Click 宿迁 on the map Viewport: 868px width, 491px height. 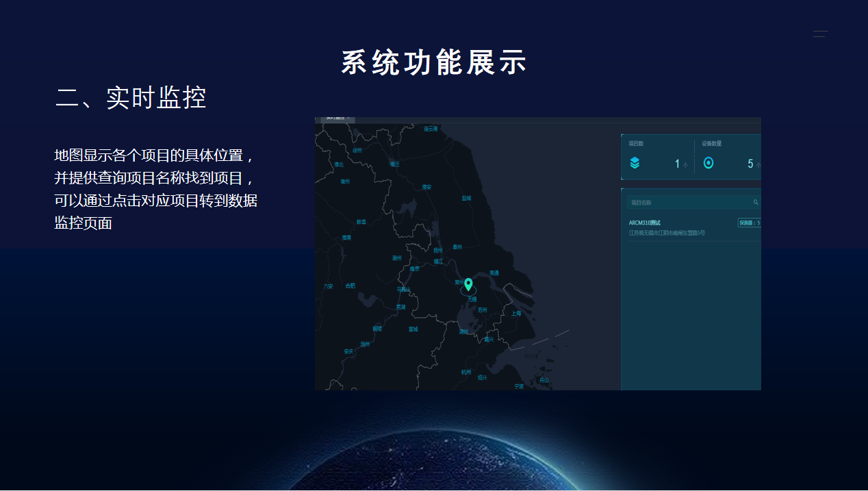coord(394,164)
